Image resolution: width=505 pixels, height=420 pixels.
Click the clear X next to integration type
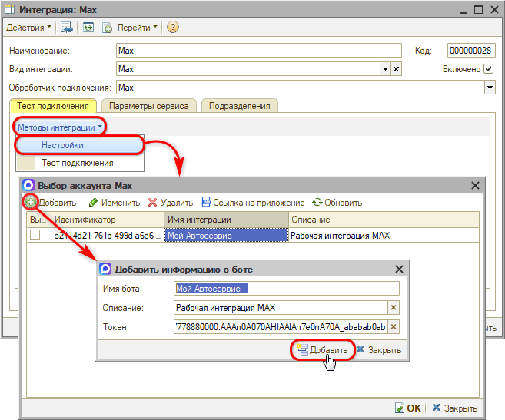tap(396, 69)
